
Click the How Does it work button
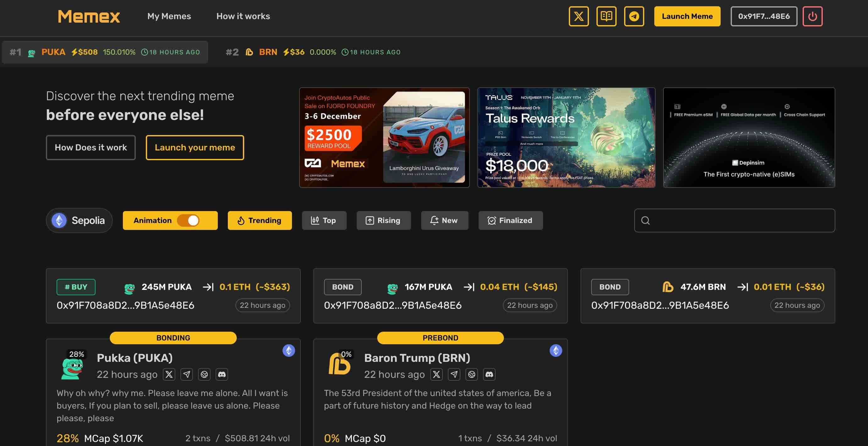click(90, 147)
